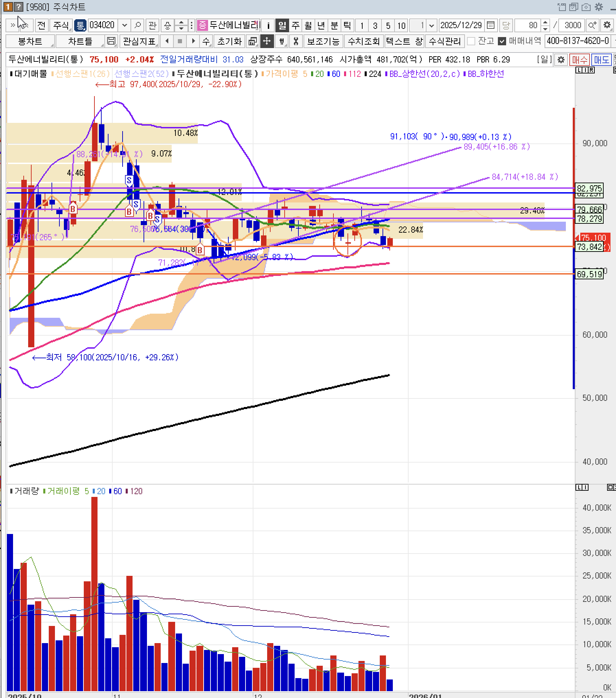
Task: Click the 초기화 reset button
Action: tap(229, 41)
